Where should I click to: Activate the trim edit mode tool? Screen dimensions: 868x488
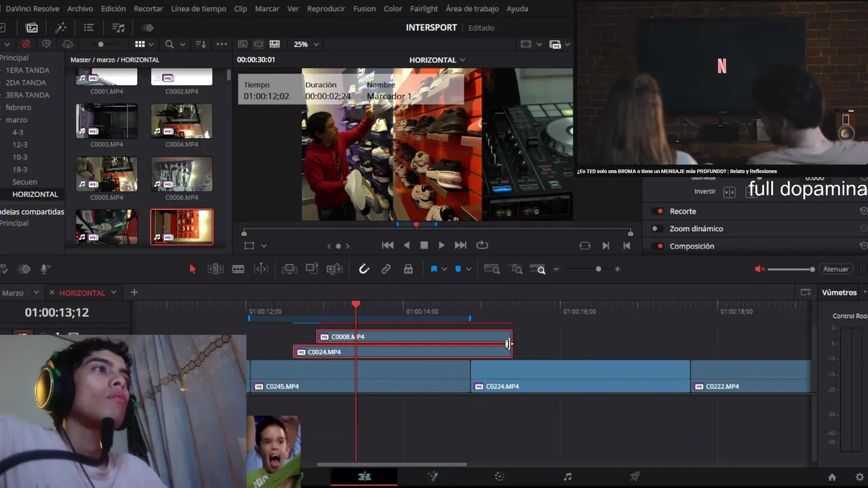[x=216, y=269]
